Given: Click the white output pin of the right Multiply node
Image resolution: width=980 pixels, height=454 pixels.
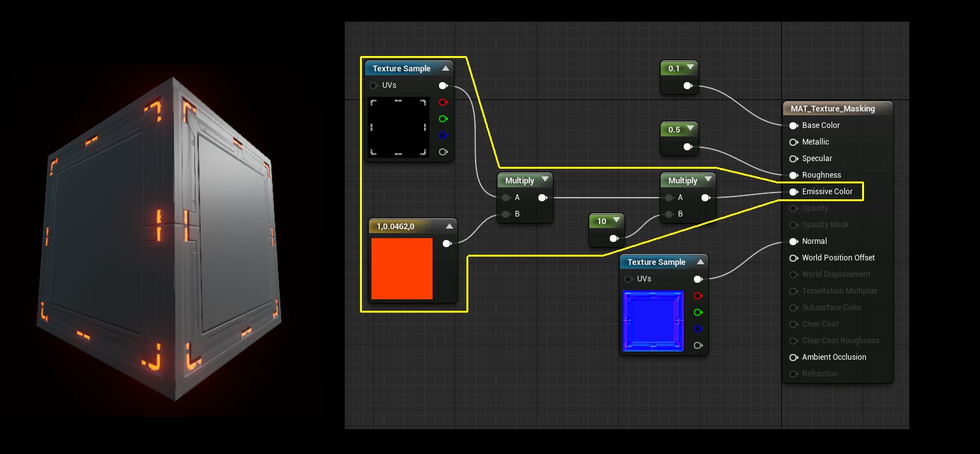Looking at the screenshot, I should [x=705, y=197].
